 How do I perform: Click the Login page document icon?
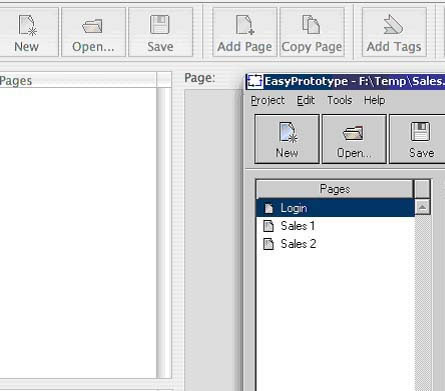pos(268,208)
